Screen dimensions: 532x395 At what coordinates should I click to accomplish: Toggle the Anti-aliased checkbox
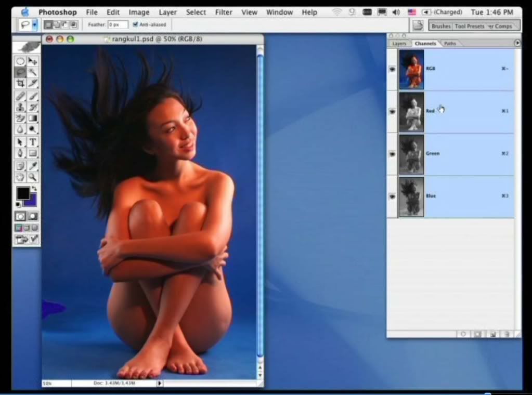[135, 24]
